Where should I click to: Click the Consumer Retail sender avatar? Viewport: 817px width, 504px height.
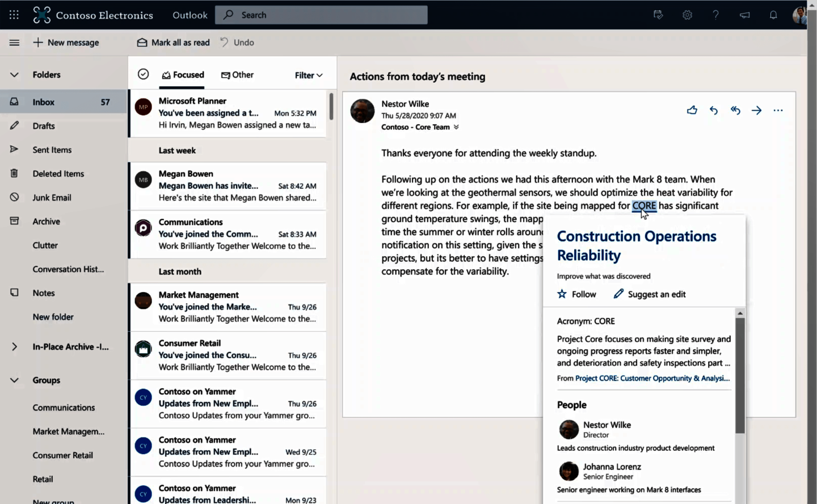click(144, 349)
